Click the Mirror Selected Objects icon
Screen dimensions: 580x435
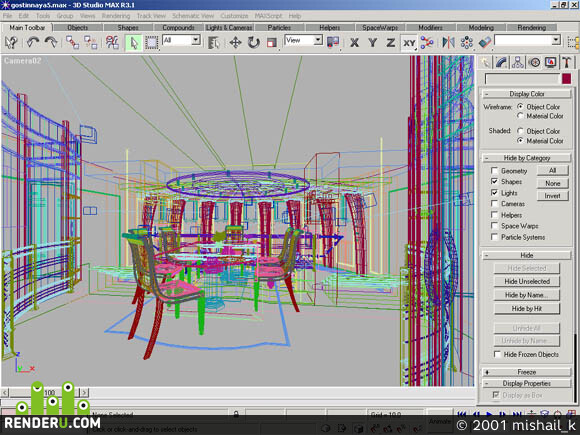[448, 43]
